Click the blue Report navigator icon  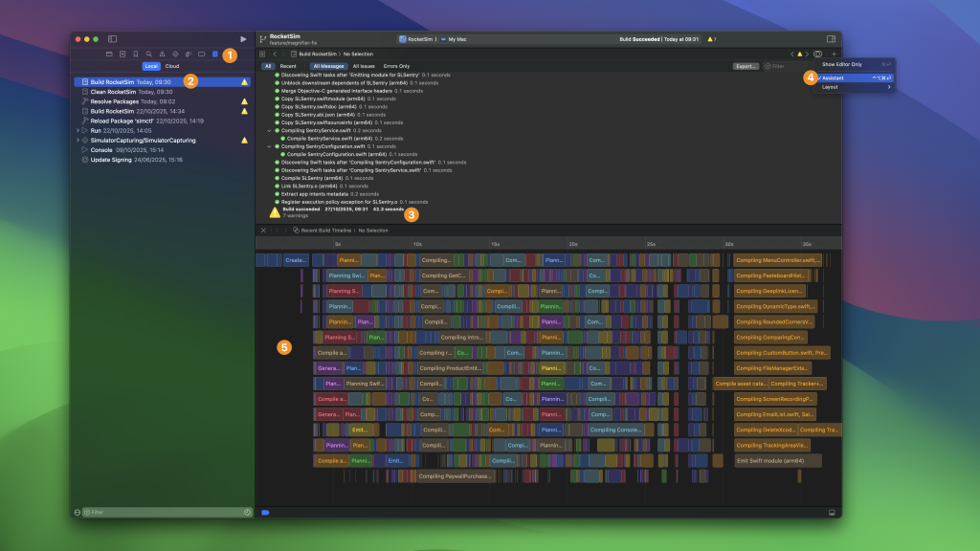[215, 55]
